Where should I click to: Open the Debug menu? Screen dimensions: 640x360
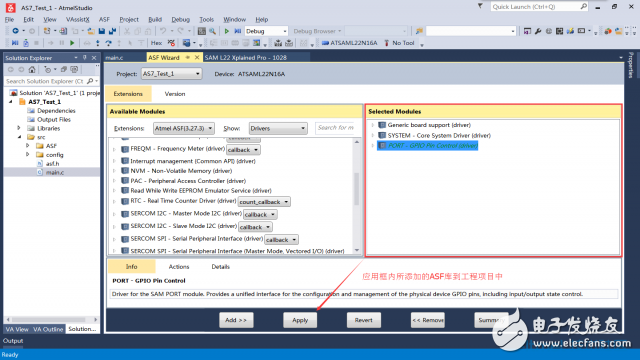pyautogui.click(x=180, y=19)
